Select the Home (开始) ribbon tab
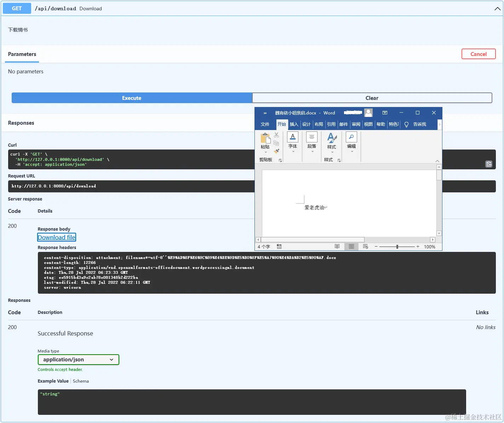The height and width of the screenshot is (423, 504). 282,124
